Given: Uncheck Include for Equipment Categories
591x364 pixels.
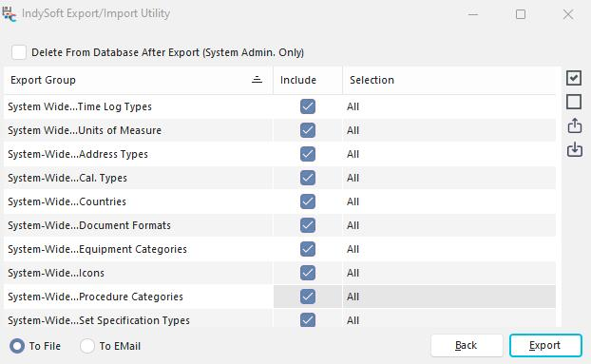Looking at the screenshot, I should (308, 249).
